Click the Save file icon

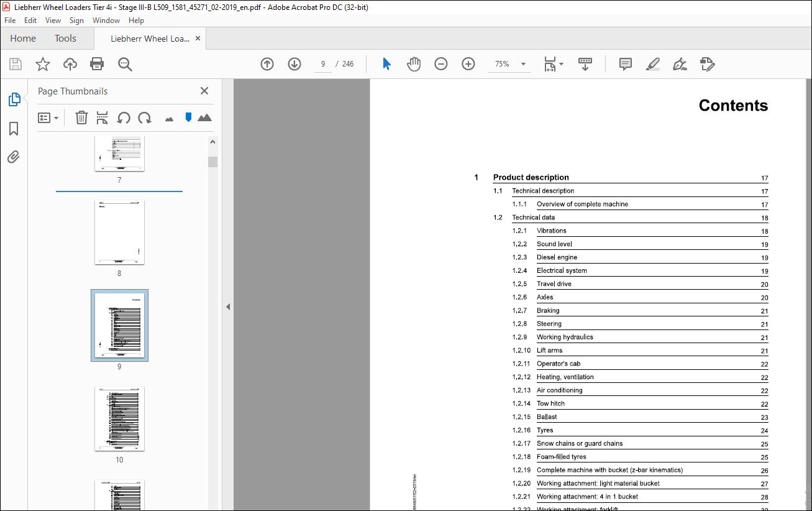tap(16, 64)
